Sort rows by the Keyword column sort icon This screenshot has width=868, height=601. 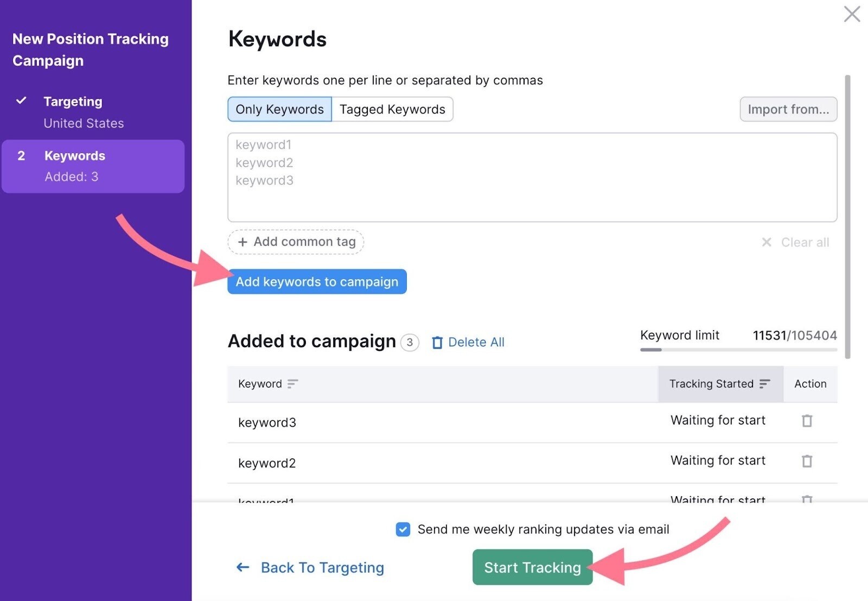[x=292, y=384]
